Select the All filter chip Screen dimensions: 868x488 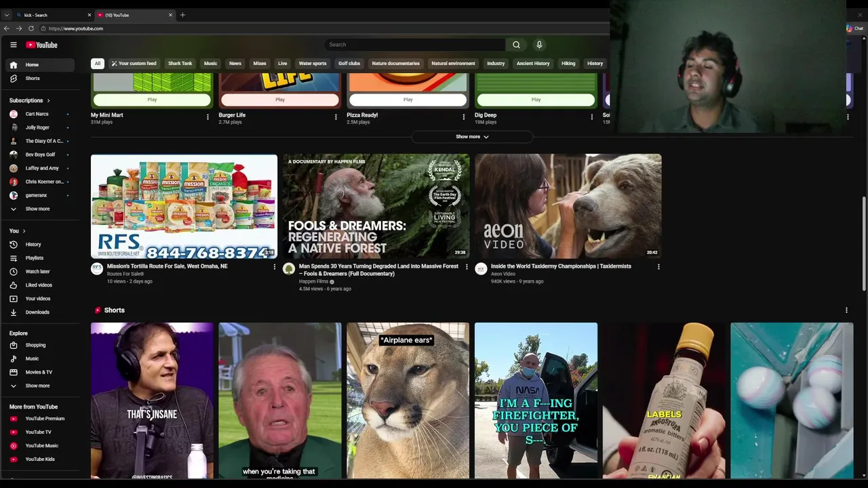pos(98,64)
